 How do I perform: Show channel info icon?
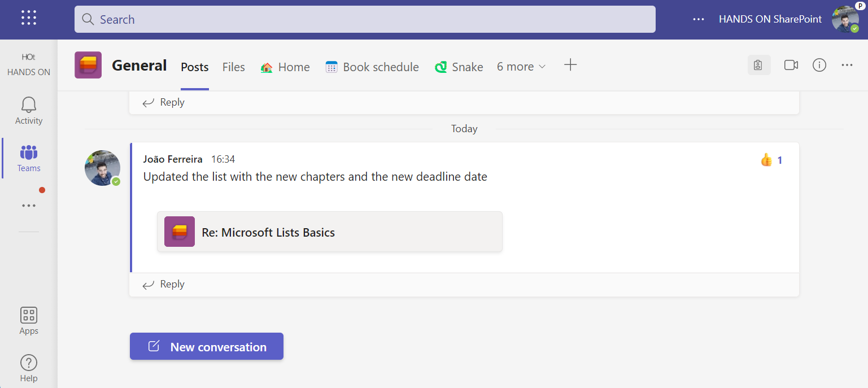click(x=819, y=66)
